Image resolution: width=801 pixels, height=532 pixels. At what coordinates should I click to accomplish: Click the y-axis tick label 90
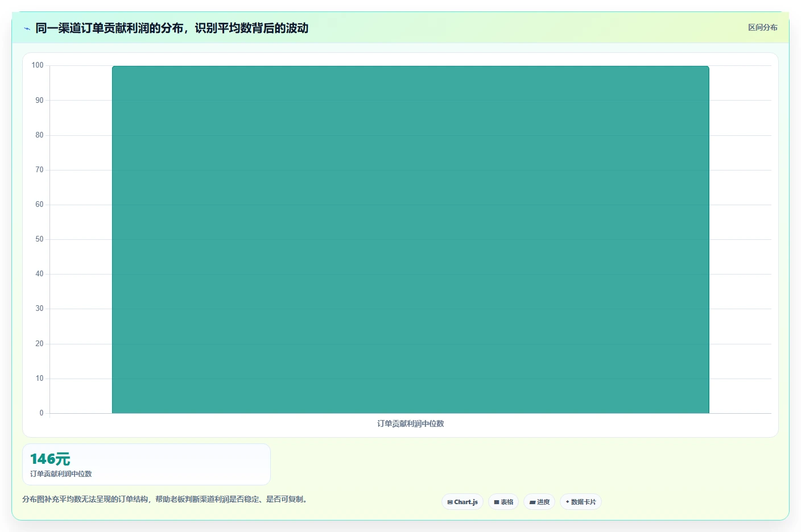39,100
